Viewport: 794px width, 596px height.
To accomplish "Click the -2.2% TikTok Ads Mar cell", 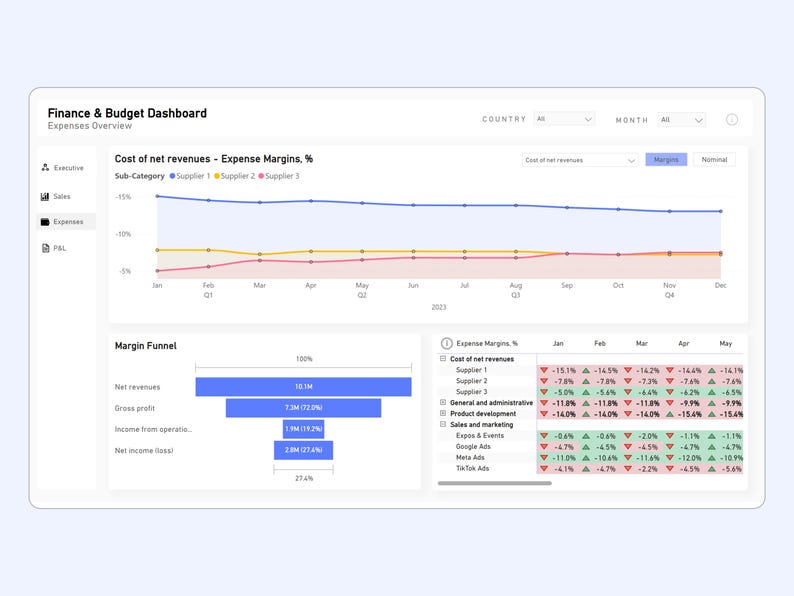I will pyautogui.click(x=642, y=469).
